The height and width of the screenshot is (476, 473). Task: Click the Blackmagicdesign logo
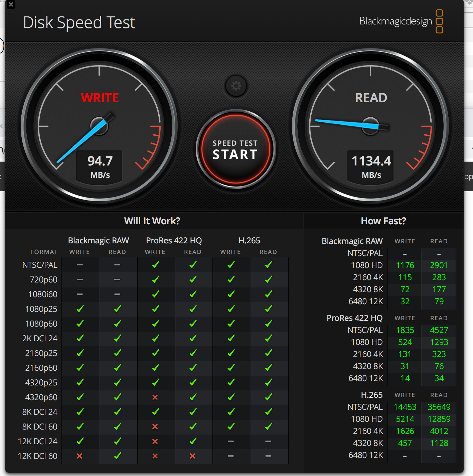(x=401, y=21)
